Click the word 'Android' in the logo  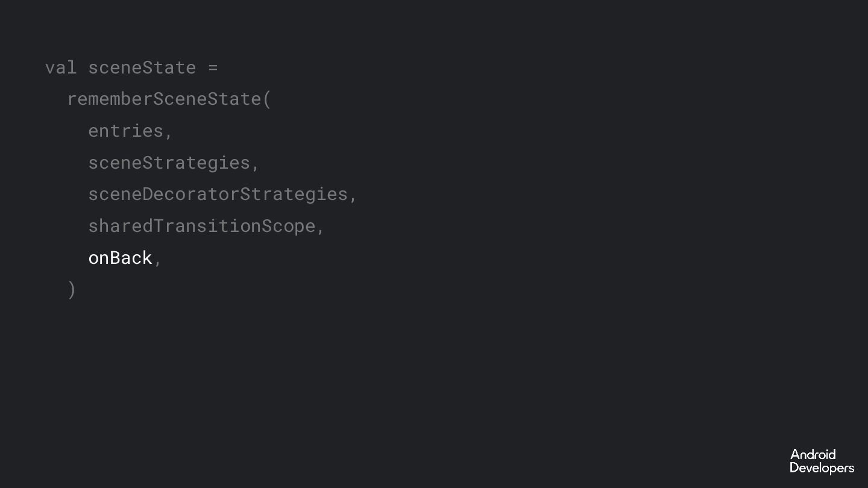pos(813,454)
